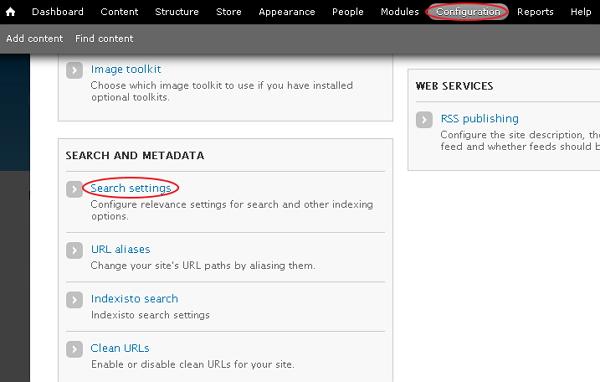Click the Add content shortcut
The image size is (600, 382).
[34, 39]
